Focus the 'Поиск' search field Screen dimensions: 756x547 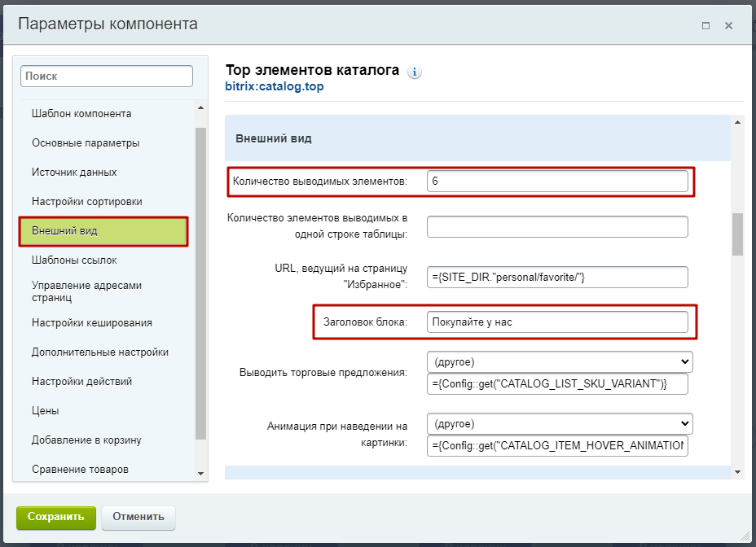coord(107,77)
